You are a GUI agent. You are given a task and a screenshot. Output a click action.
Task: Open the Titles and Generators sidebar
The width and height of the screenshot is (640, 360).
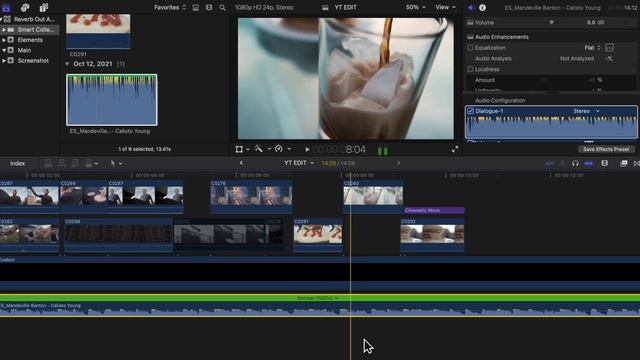coord(44,7)
